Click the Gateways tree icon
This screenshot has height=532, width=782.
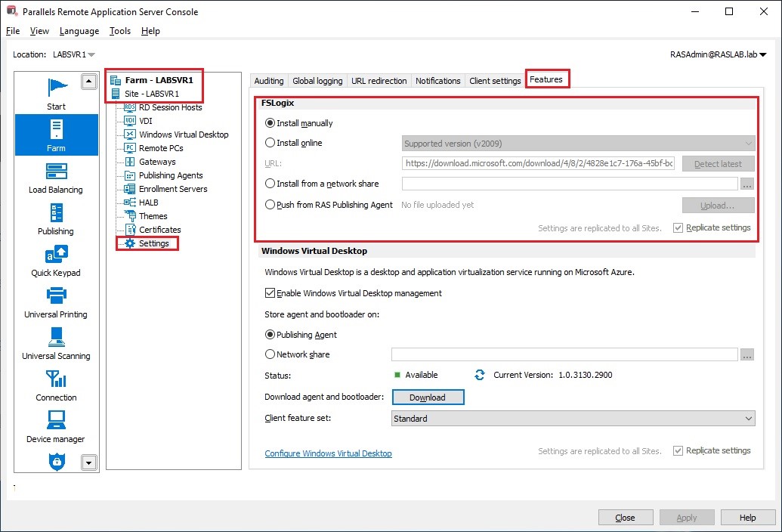tap(130, 162)
